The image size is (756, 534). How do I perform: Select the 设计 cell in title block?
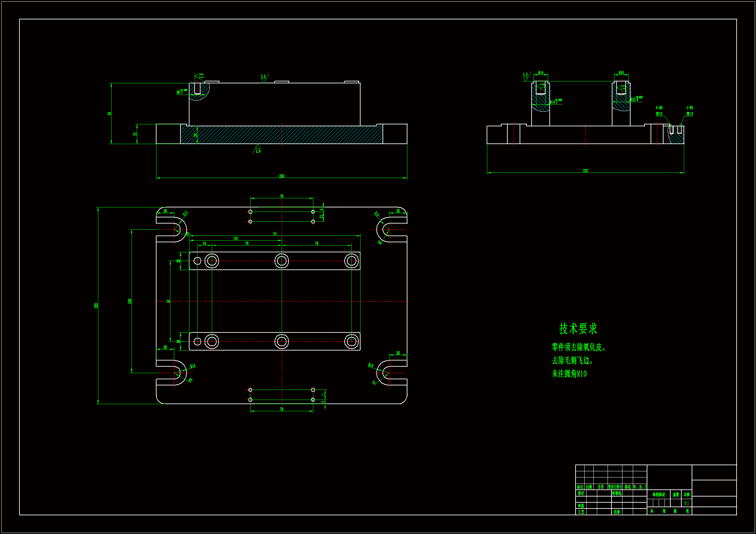coord(581,493)
